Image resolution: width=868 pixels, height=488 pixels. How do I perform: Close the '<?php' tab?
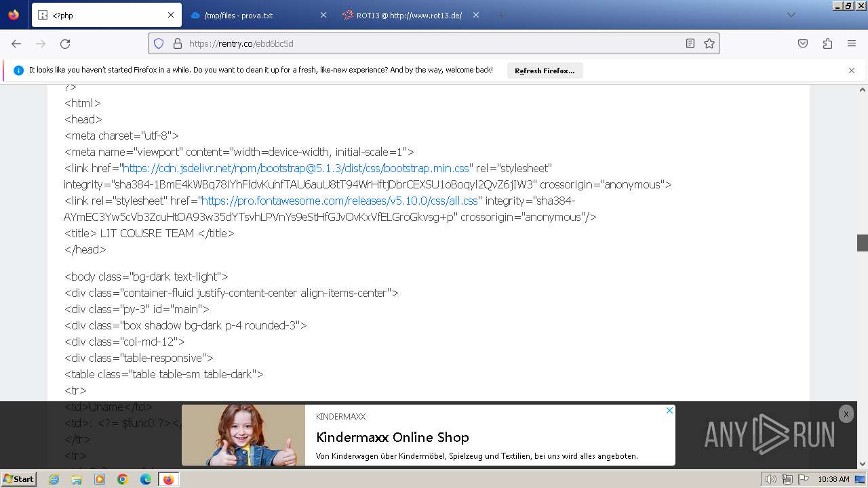pos(171,15)
